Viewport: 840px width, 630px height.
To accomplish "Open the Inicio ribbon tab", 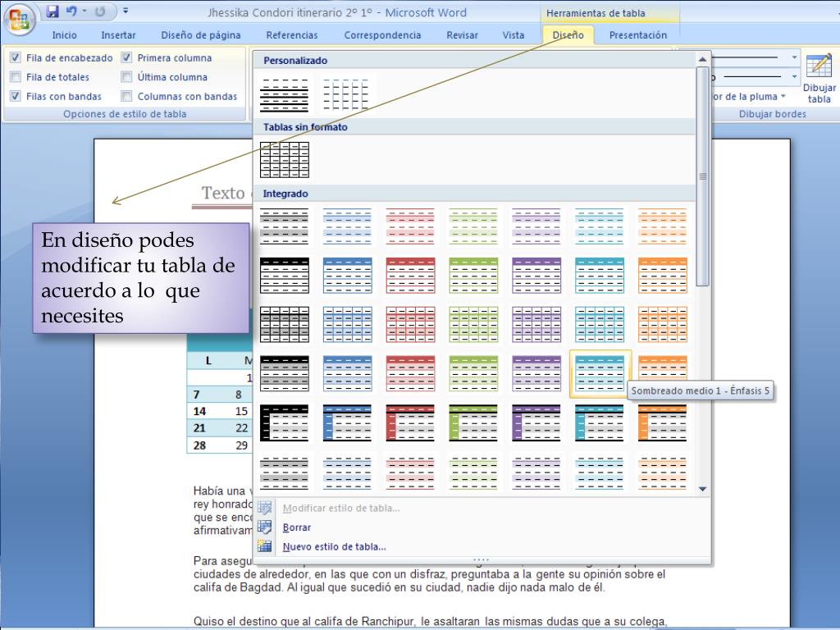I will 64,34.
